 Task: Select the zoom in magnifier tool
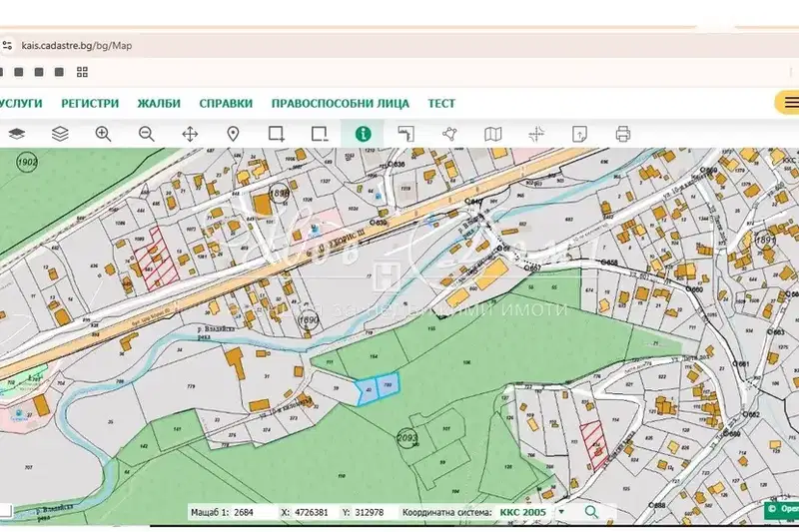click(x=103, y=134)
